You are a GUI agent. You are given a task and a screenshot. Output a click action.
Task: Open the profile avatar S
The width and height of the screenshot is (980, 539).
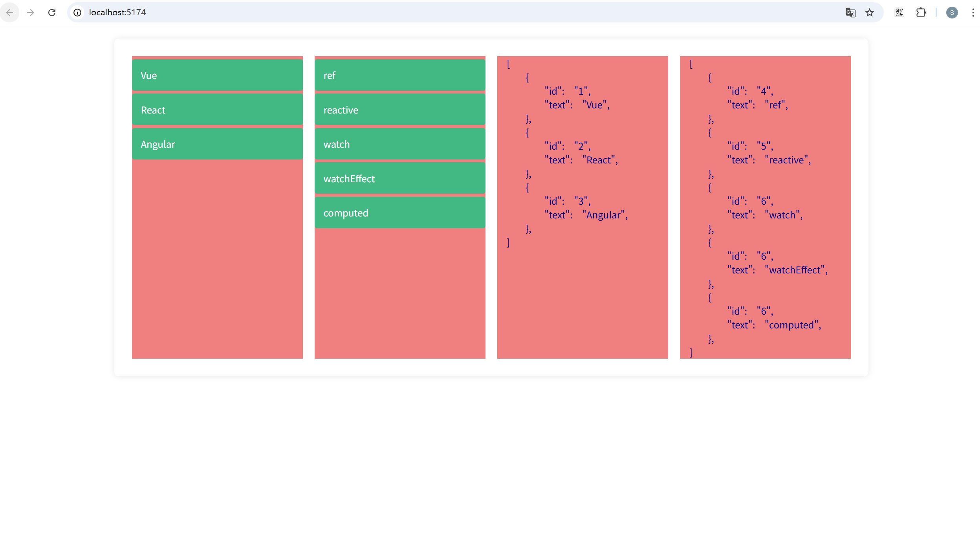[x=952, y=13]
